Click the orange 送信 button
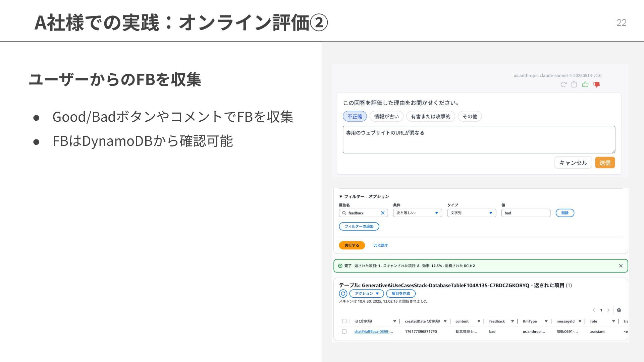This screenshot has height=362, width=644. coord(605,163)
